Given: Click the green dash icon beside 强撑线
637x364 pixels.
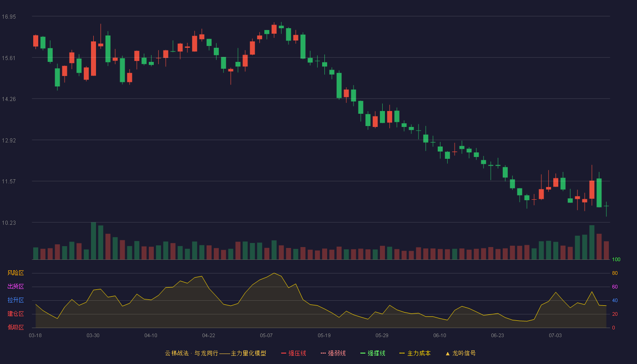Looking at the screenshot, I should tap(363, 353).
